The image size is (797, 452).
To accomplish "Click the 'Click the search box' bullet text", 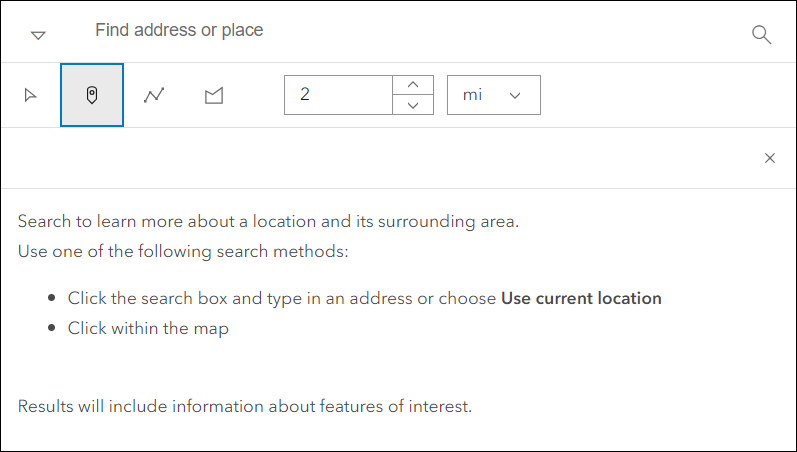I will tap(281, 298).
